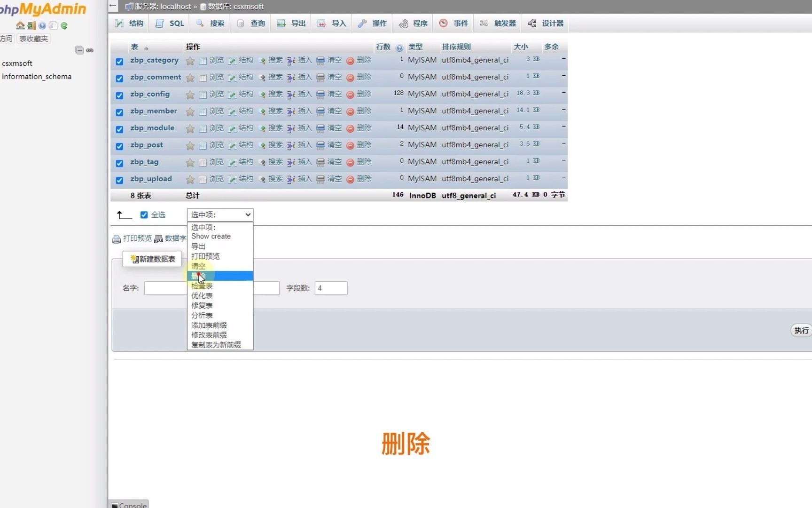Viewport: 812px width, 508px height.
Task: Click delete icon for zbp_member
Action: tap(350, 111)
